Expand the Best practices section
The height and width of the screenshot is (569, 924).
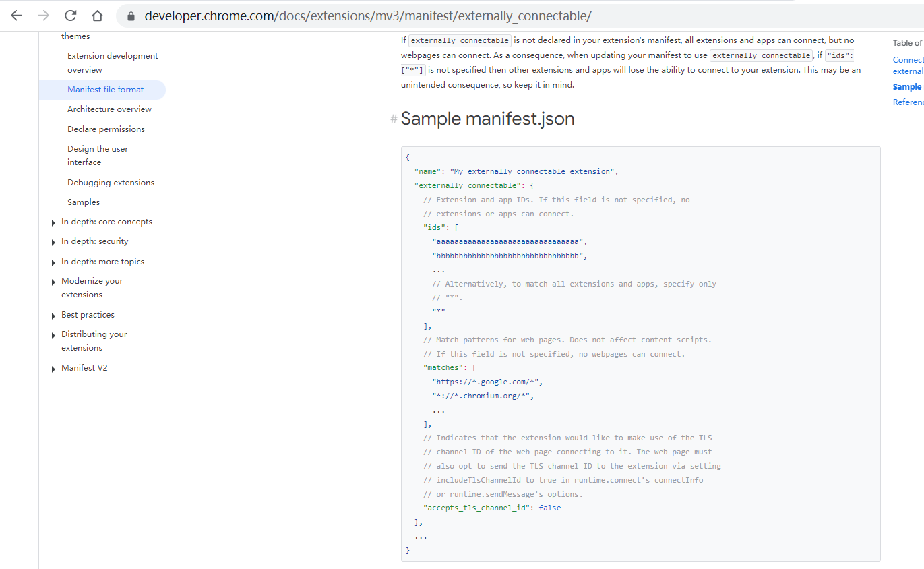[53, 314]
